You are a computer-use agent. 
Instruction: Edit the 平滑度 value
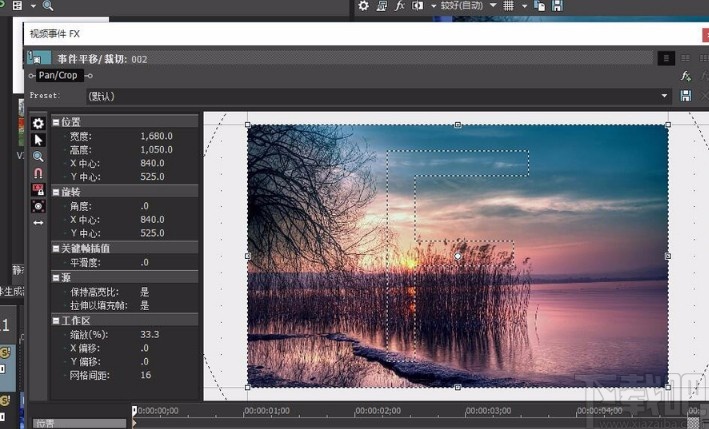tap(145, 263)
